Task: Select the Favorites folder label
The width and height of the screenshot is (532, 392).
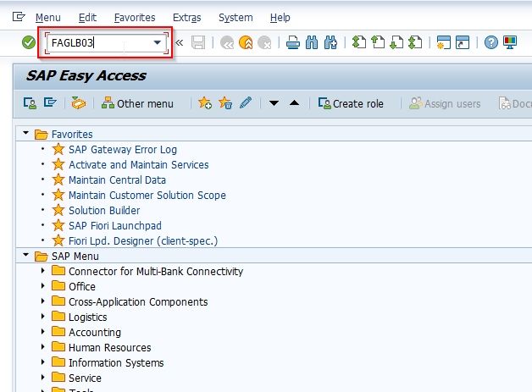Action: [72, 135]
